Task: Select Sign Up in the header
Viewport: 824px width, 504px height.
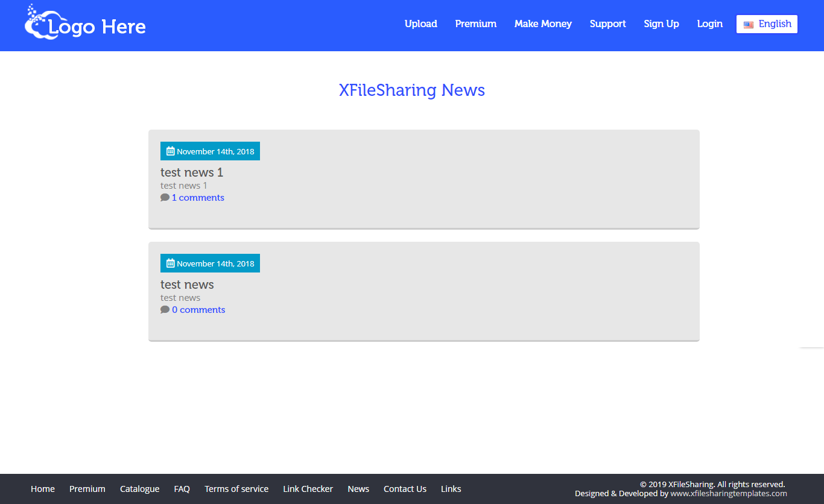Action: point(661,24)
